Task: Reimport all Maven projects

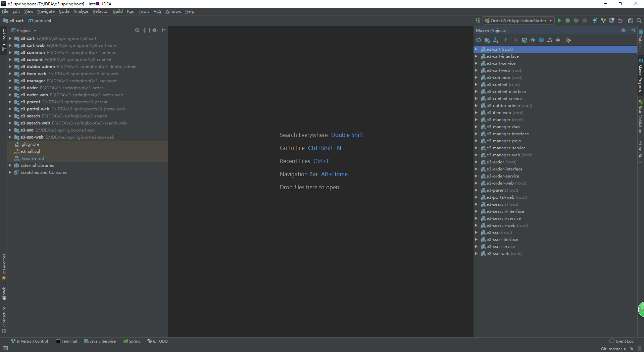Action: pos(479,40)
